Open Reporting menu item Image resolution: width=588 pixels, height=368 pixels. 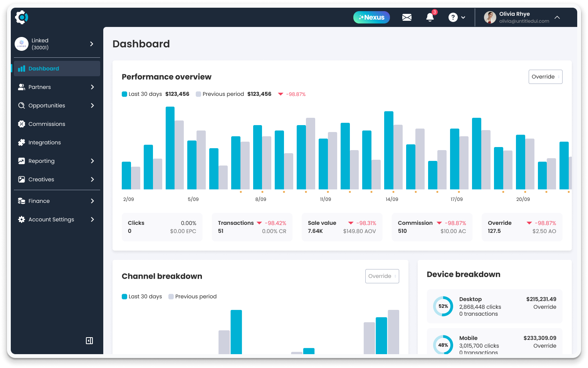57,161
